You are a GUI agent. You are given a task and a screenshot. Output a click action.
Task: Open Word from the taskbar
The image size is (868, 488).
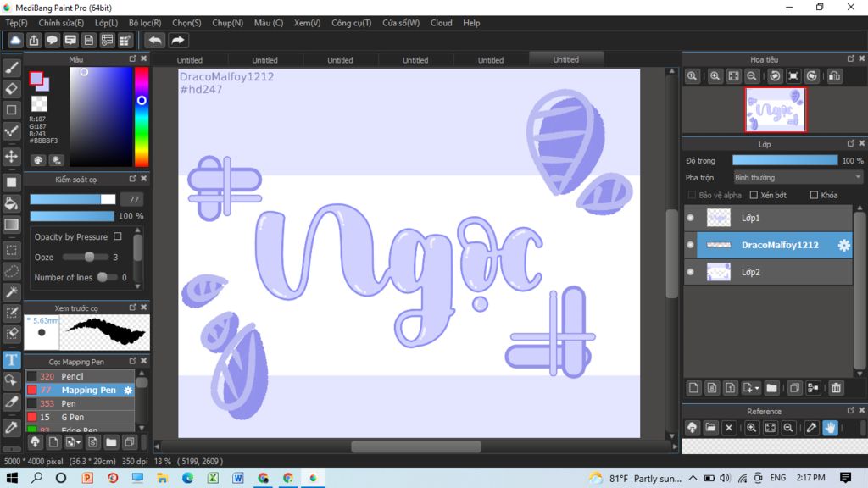point(238,478)
